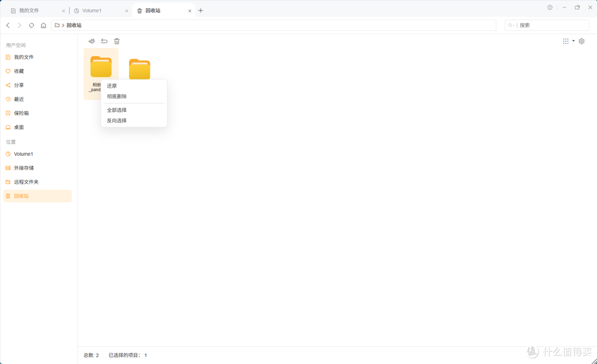Open 保险箱 in sidebar
The width and height of the screenshot is (597, 364).
pos(38,113)
